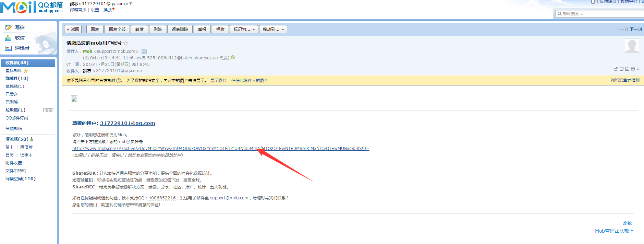The height and width of the screenshot is (244, 644).
Task: Open the 设置 settings link
Action: click(95, 10)
